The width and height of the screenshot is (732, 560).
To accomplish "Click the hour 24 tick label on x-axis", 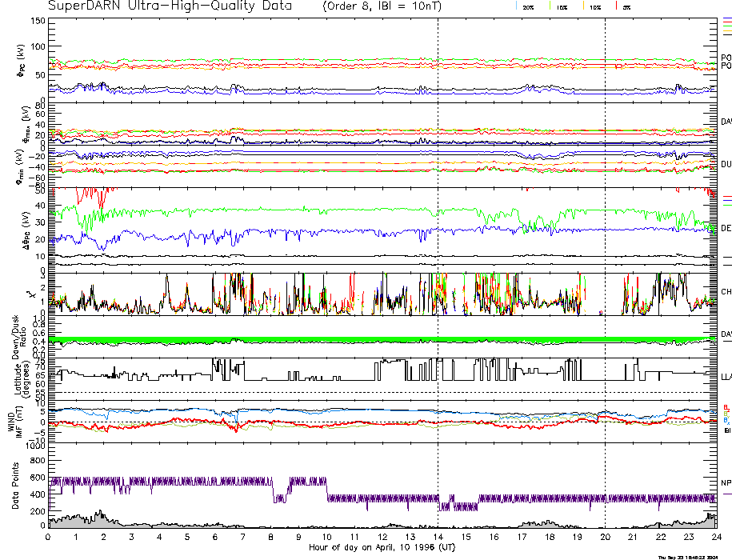I will tap(716, 537).
